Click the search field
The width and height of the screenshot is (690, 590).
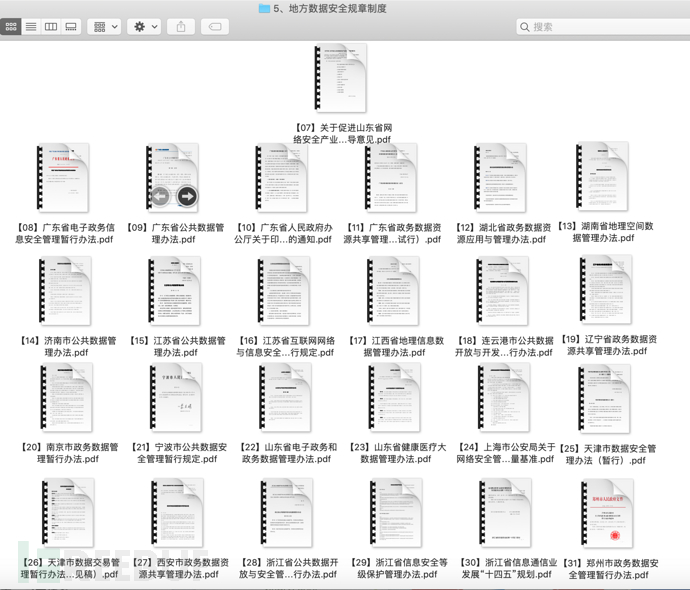[x=600, y=27]
